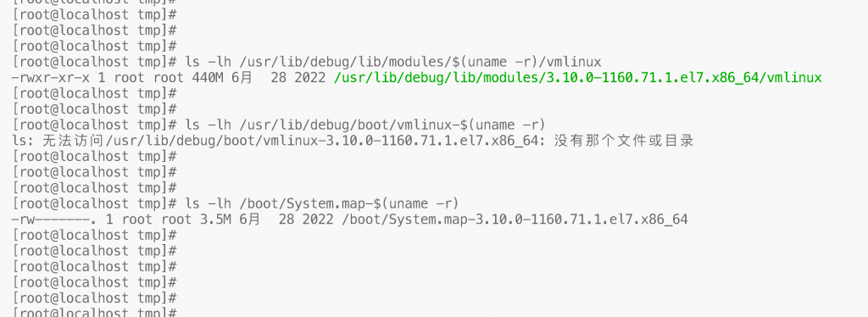Image resolution: width=868 pixels, height=317 pixels.
Task: Click the partially visible bottom prompt line
Action: point(94,313)
